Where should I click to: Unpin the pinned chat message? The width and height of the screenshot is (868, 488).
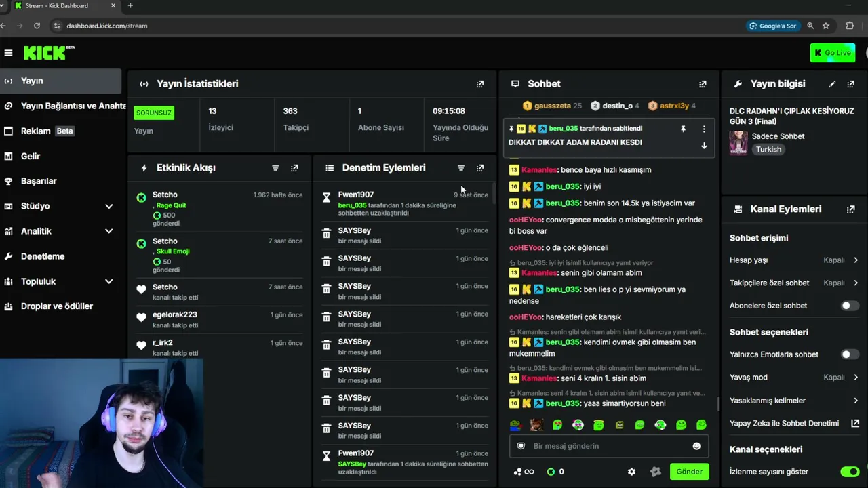(683, 129)
